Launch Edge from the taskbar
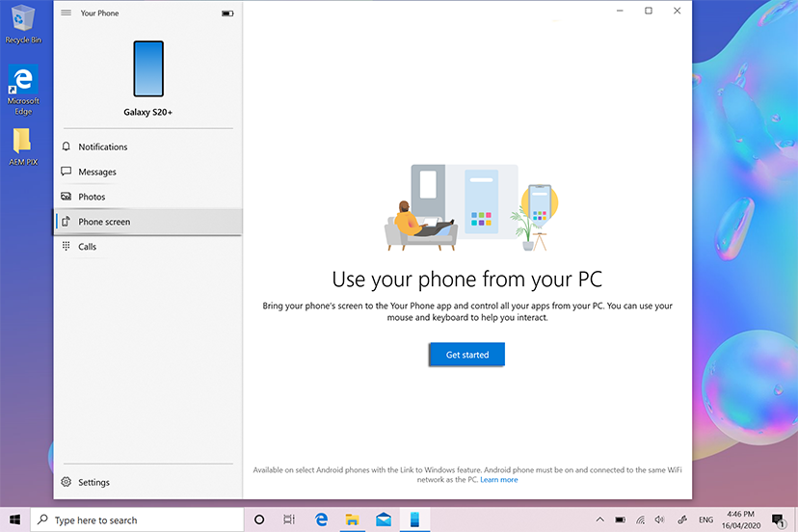Viewport: 798px width, 532px height. (x=321, y=519)
